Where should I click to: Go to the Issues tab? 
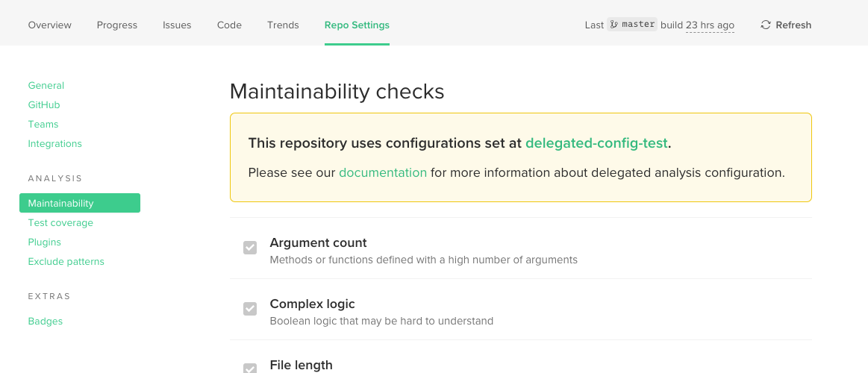177,25
